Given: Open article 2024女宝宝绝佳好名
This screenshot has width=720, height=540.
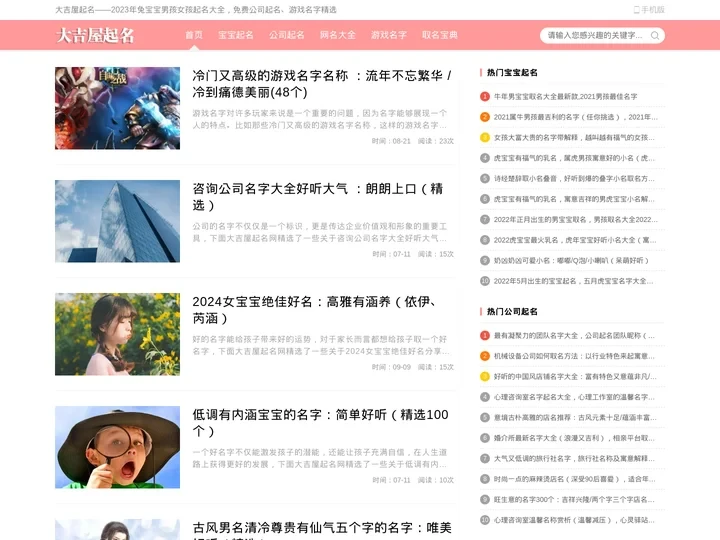Looking at the screenshot, I should point(315,309).
